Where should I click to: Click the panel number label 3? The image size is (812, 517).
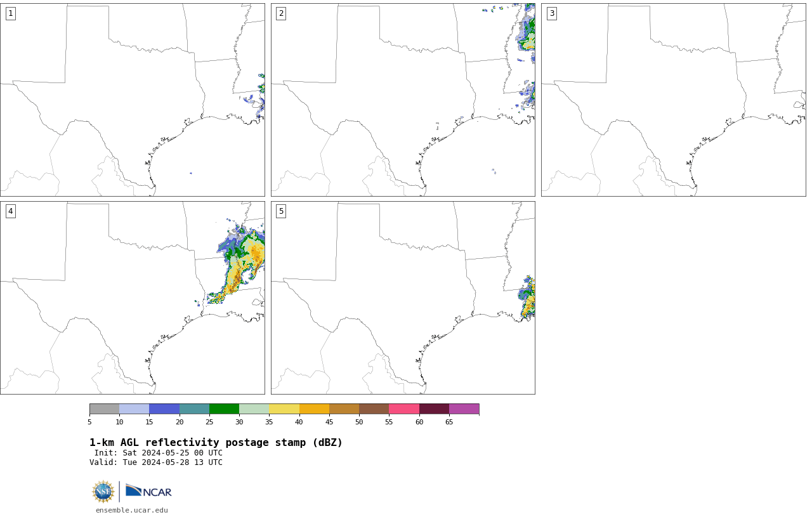pos(551,13)
